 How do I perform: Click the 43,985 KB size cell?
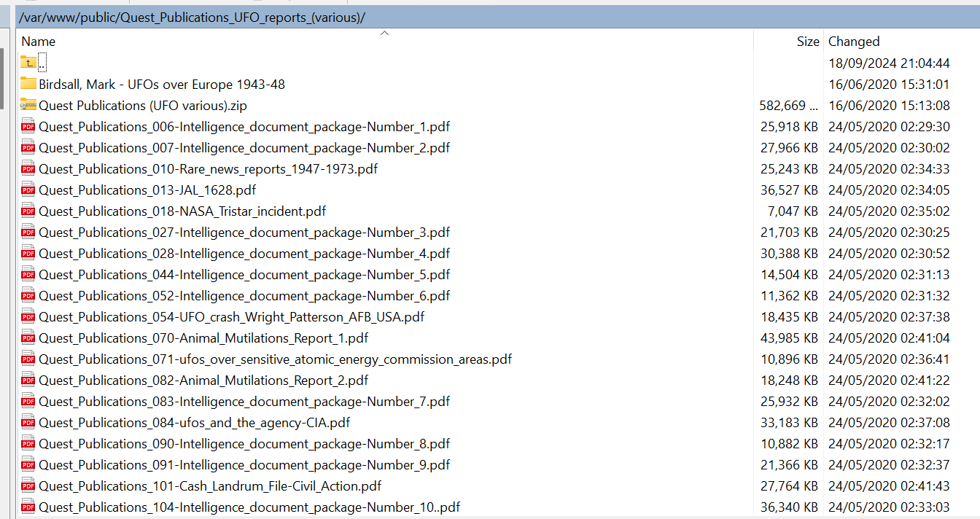(x=789, y=338)
